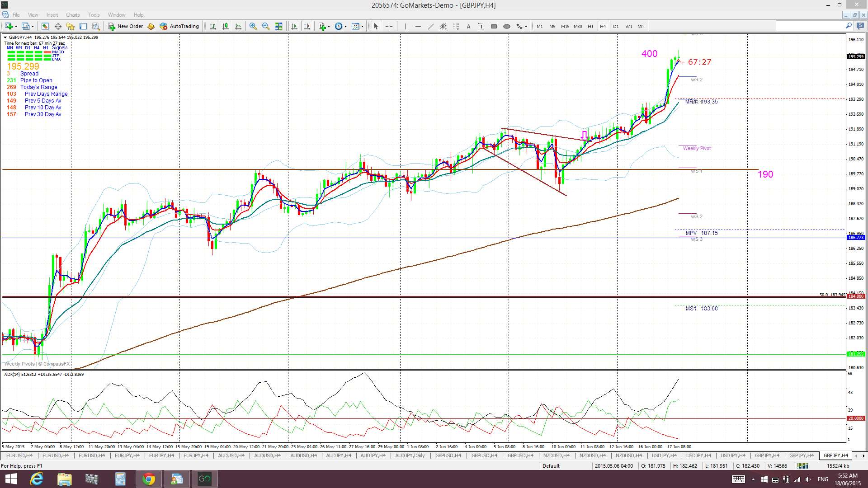Switch chart to M1 timeframe
The width and height of the screenshot is (868, 488).
tap(539, 26)
